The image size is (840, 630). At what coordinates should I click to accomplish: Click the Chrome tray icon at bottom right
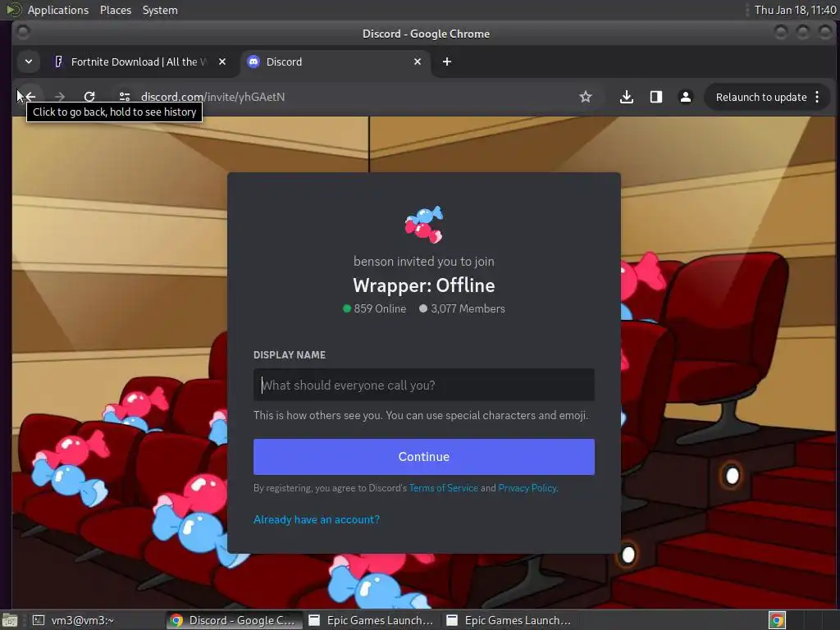777,620
